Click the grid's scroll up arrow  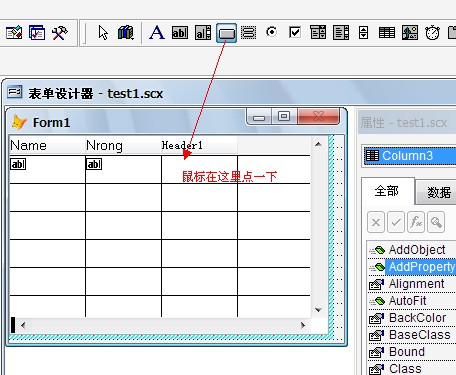click(318, 144)
